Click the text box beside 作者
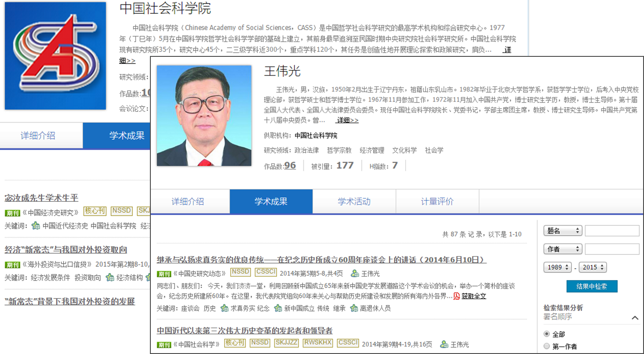This screenshot has height=354, width=644. (612, 249)
